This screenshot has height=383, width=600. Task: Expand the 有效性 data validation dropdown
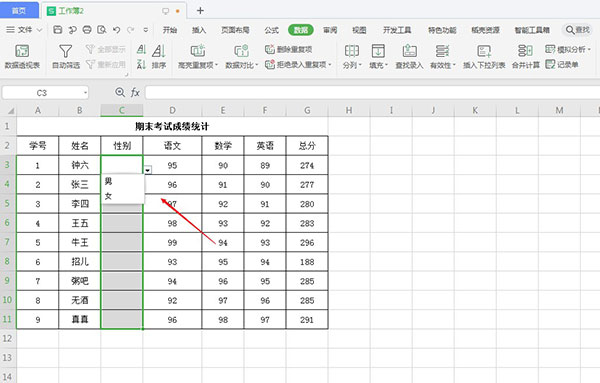coord(454,65)
